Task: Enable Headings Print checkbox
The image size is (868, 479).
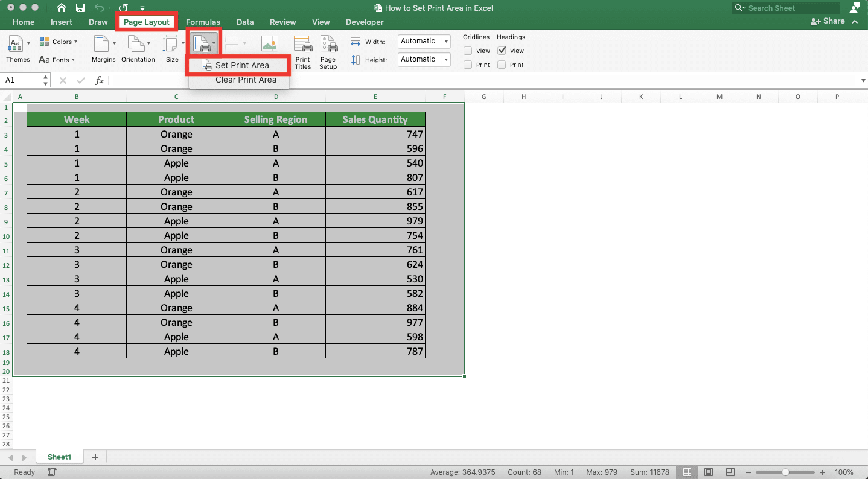Action: pyautogui.click(x=502, y=65)
